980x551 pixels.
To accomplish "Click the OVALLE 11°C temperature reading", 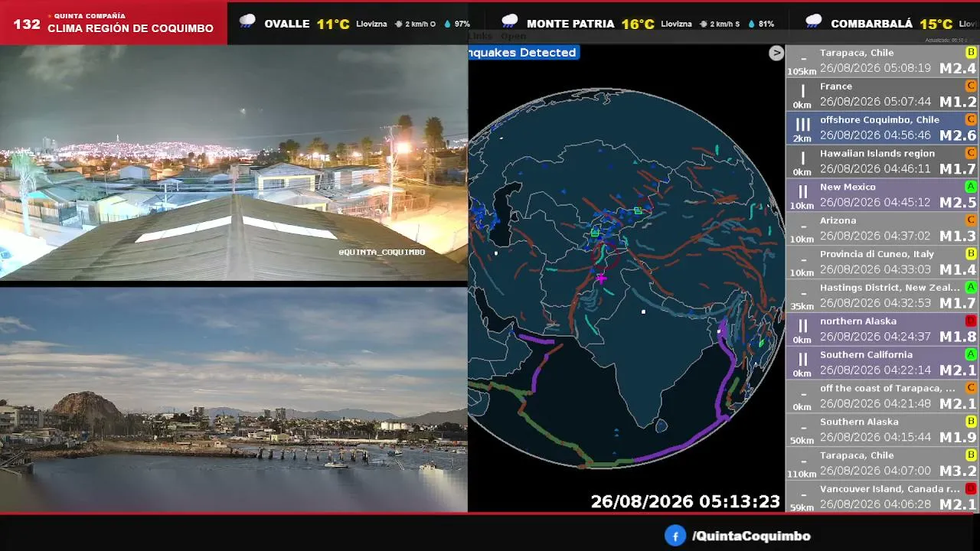I will [x=333, y=24].
